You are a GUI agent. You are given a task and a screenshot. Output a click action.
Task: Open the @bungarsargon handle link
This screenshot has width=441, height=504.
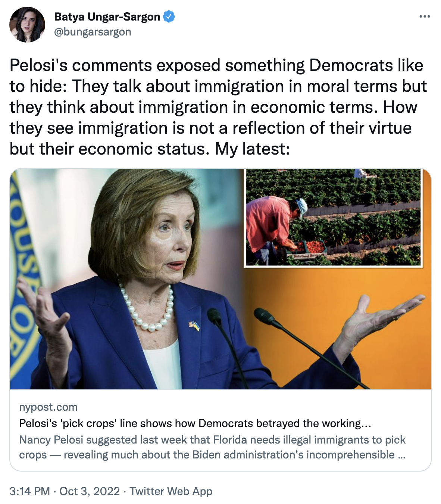pos(93,32)
